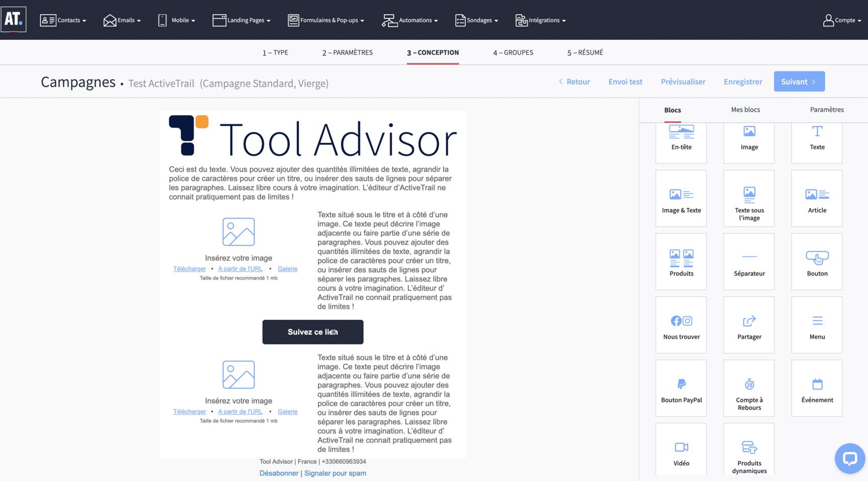The height and width of the screenshot is (481, 868).
Task: Open the Intégrations dropdown
Action: tap(541, 20)
